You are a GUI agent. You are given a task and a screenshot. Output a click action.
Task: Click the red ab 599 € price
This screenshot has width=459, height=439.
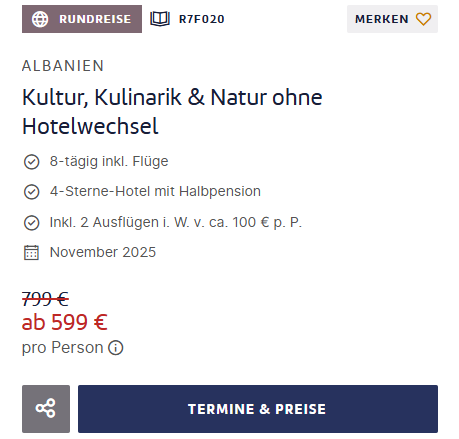[65, 322]
